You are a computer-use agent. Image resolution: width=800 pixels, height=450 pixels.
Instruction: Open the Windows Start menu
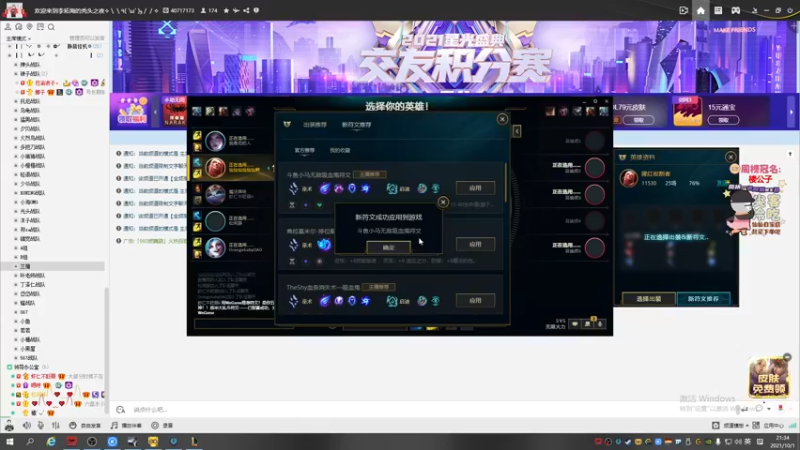click(x=9, y=442)
